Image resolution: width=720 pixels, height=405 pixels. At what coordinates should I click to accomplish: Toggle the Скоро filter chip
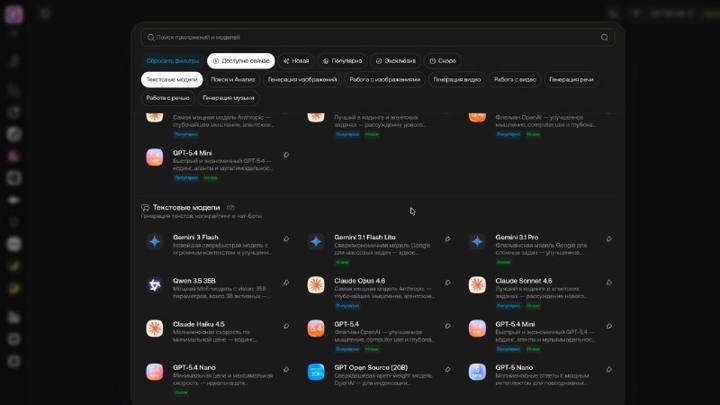(443, 61)
